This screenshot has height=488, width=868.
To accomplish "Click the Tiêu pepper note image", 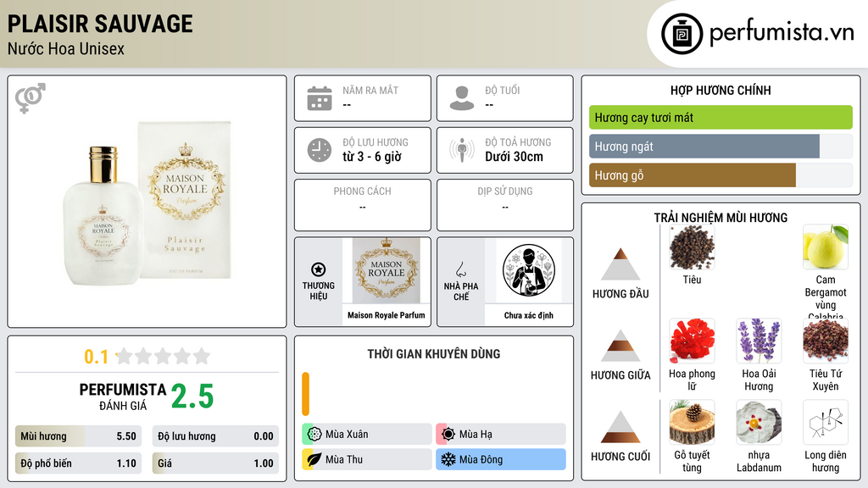I will click(692, 247).
